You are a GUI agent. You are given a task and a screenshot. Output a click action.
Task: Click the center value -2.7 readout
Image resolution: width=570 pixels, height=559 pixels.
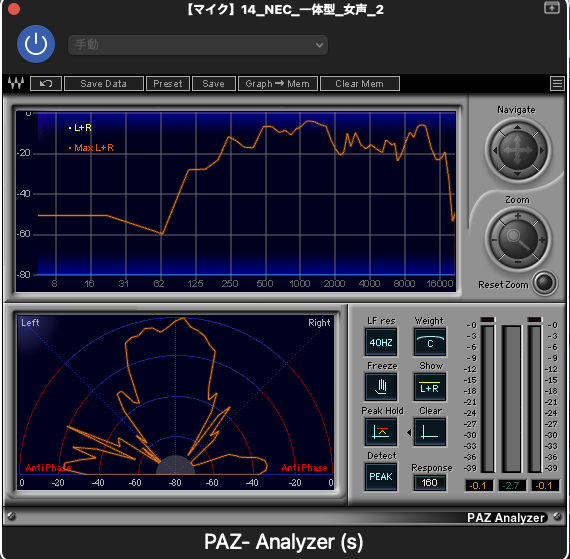511,485
